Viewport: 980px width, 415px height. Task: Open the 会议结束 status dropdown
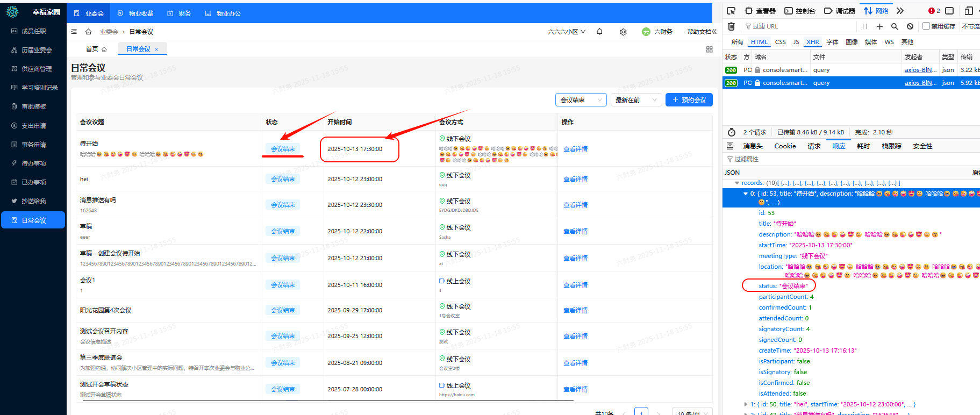click(581, 100)
